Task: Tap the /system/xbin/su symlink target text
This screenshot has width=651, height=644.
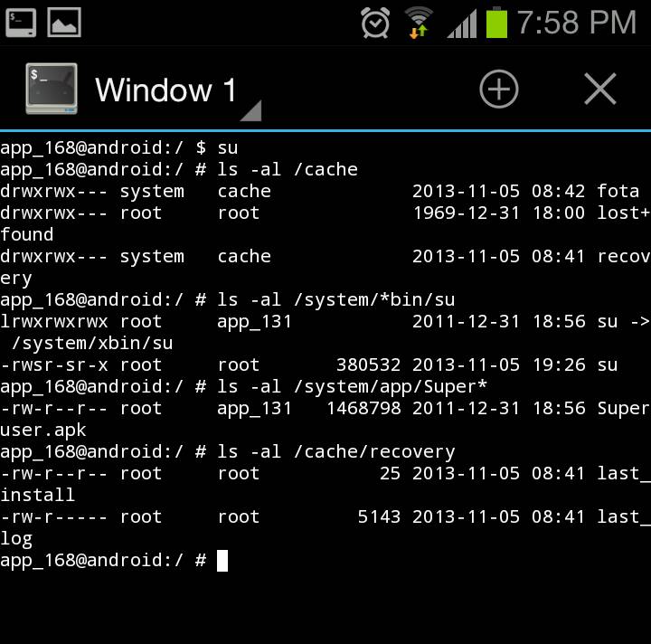Action: 92,344
